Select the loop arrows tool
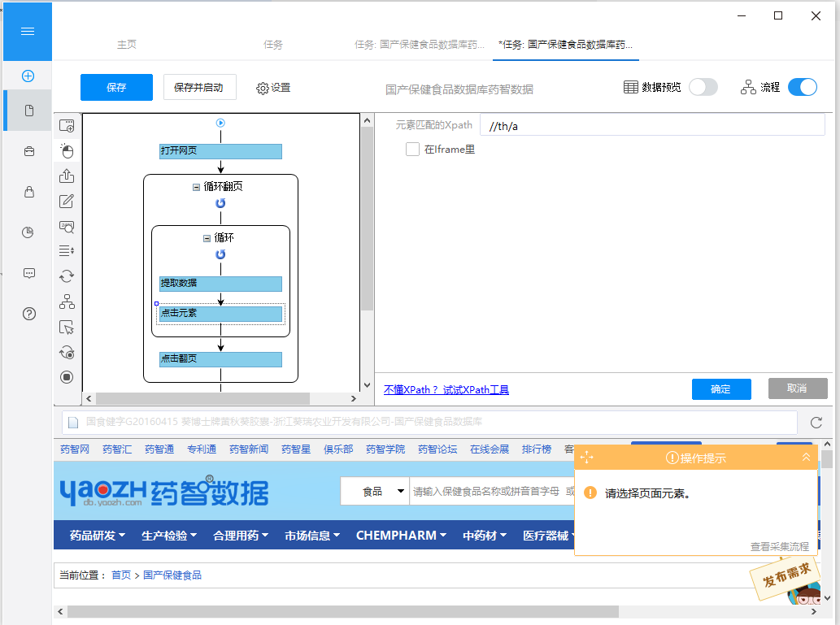This screenshot has width=840, height=625. coord(67,276)
